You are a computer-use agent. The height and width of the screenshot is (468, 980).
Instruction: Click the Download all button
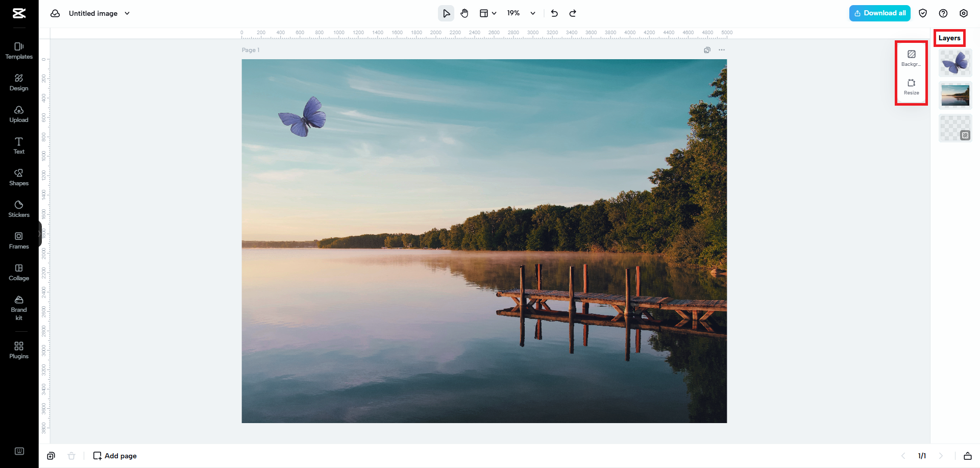879,13
